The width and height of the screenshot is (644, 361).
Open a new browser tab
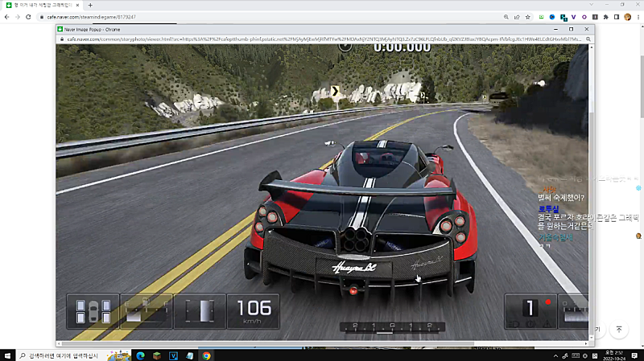[x=90, y=5]
